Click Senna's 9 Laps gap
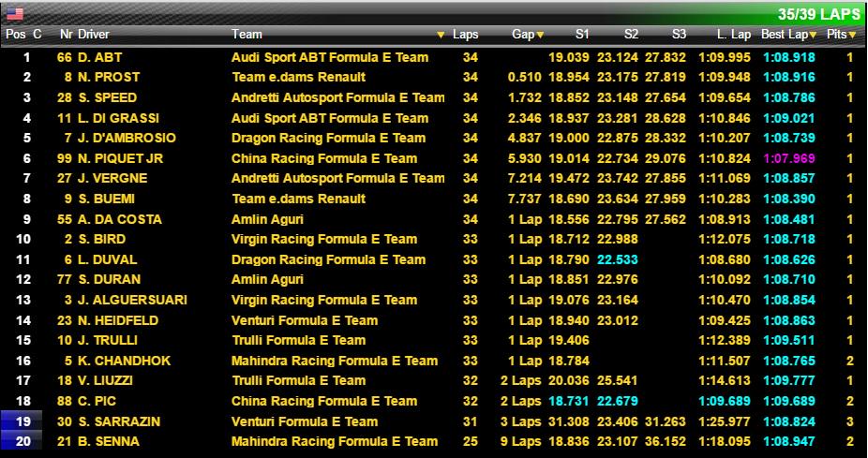 tap(521, 442)
